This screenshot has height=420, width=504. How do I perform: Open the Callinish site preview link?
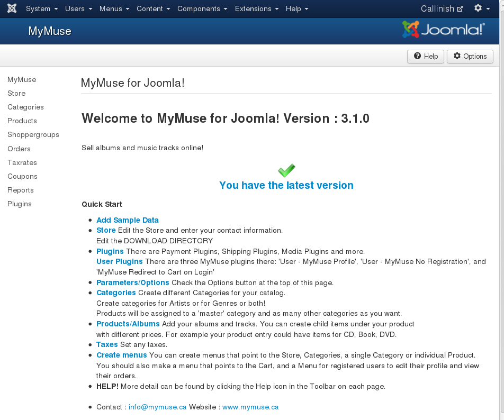pyautogui.click(x=442, y=8)
